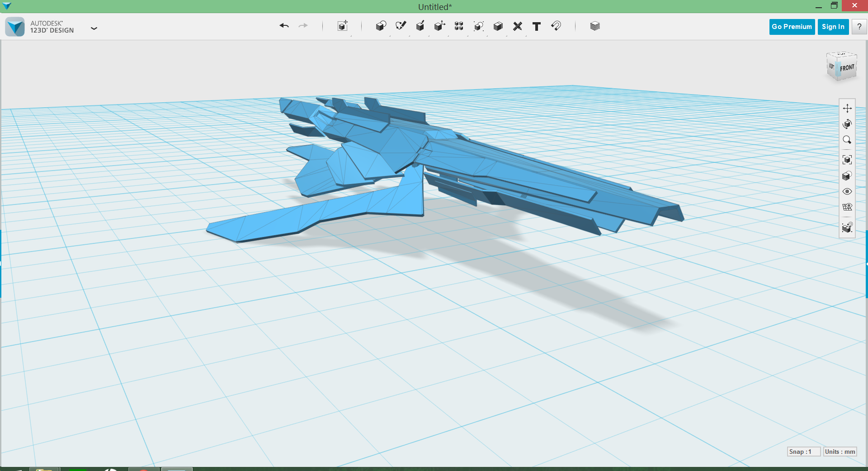Image resolution: width=868 pixels, height=471 pixels.
Task: Select the Text tool
Action: pyautogui.click(x=537, y=26)
